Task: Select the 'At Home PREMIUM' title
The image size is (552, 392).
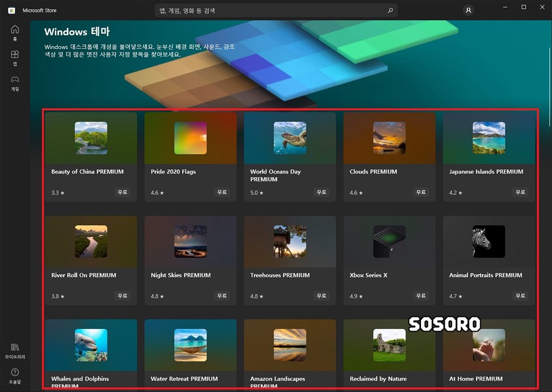Action: point(475,379)
